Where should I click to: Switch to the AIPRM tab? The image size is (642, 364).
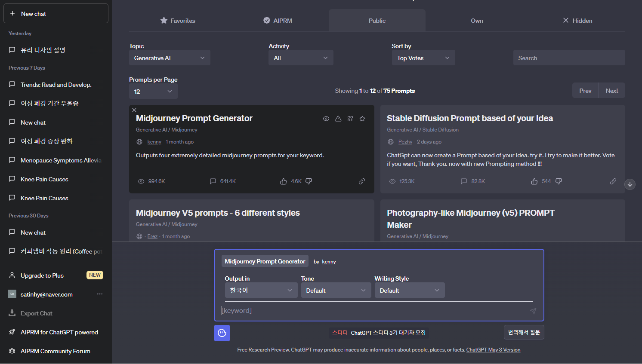coord(278,21)
